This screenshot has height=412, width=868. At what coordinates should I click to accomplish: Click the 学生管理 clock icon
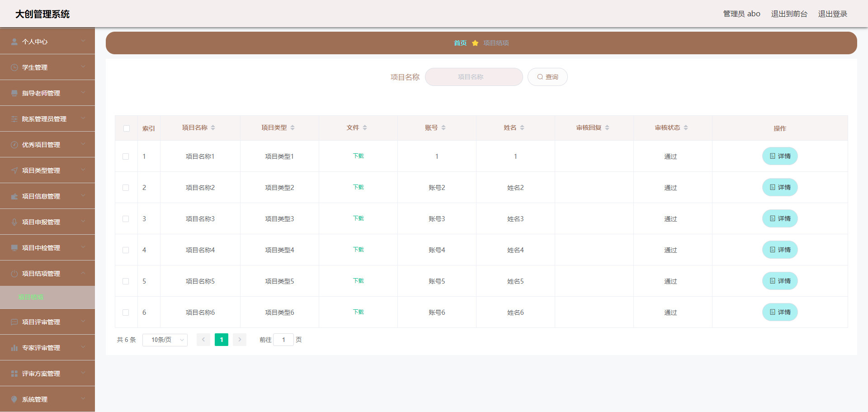pos(14,67)
